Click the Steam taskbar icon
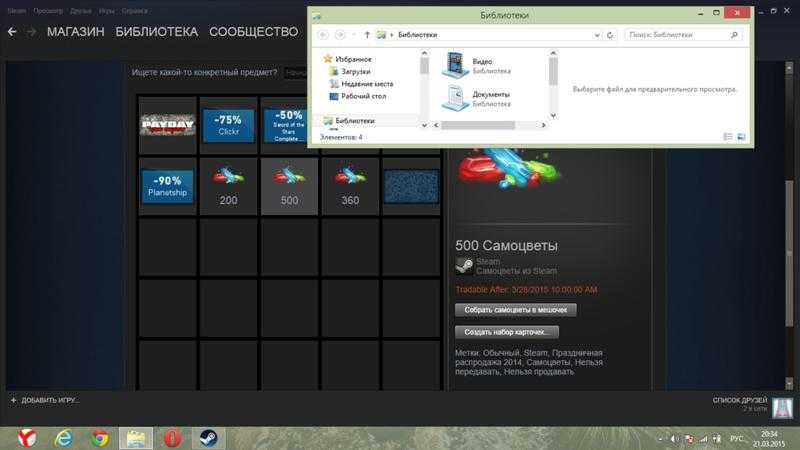 pos(208,438)
